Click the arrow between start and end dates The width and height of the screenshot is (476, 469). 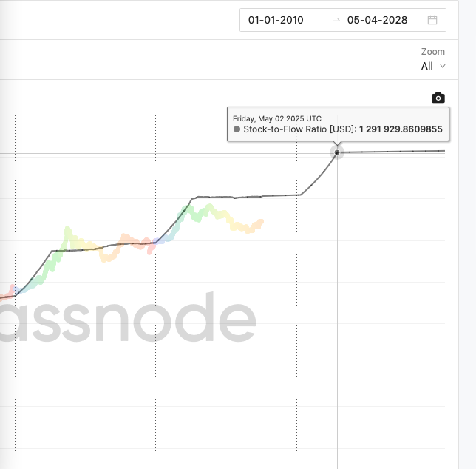coord(336,21)
